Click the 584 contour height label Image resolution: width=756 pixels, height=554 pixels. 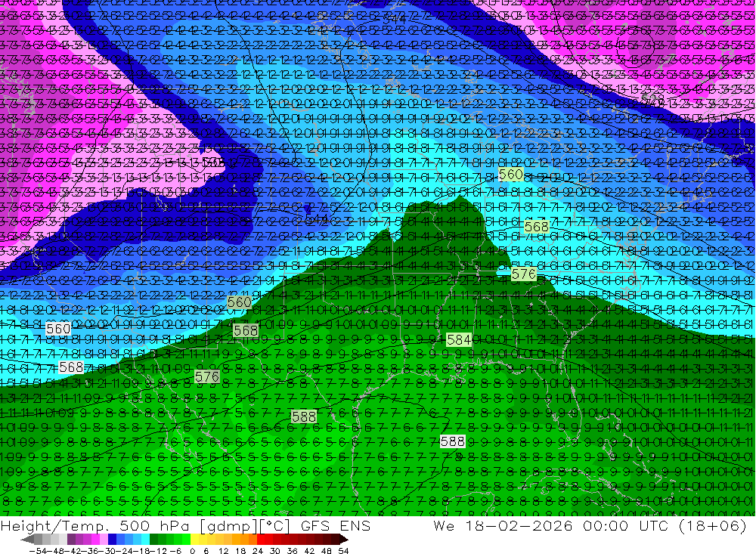coord(459,340)
